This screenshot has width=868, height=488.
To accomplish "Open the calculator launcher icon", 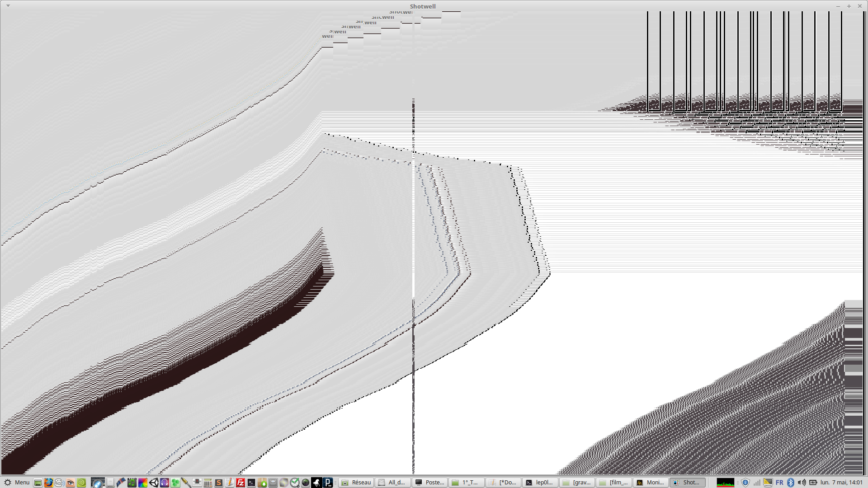I will tap(208, 483).
